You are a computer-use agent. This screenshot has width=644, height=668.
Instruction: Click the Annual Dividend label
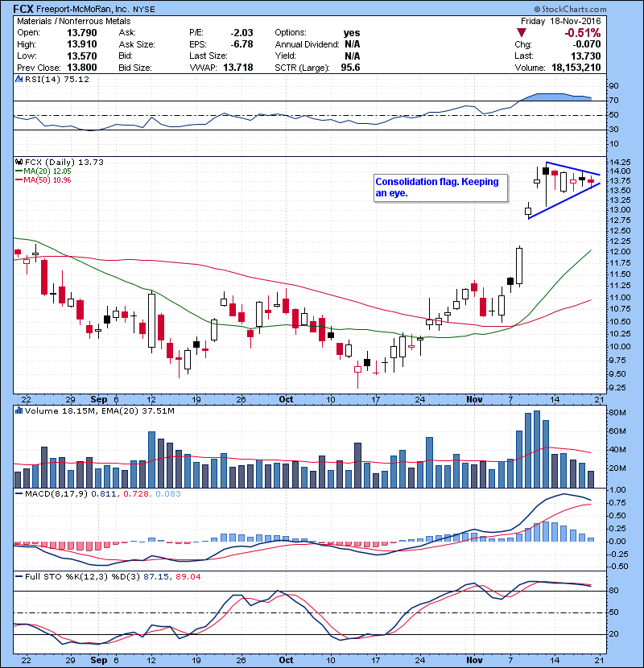[307, 44]
